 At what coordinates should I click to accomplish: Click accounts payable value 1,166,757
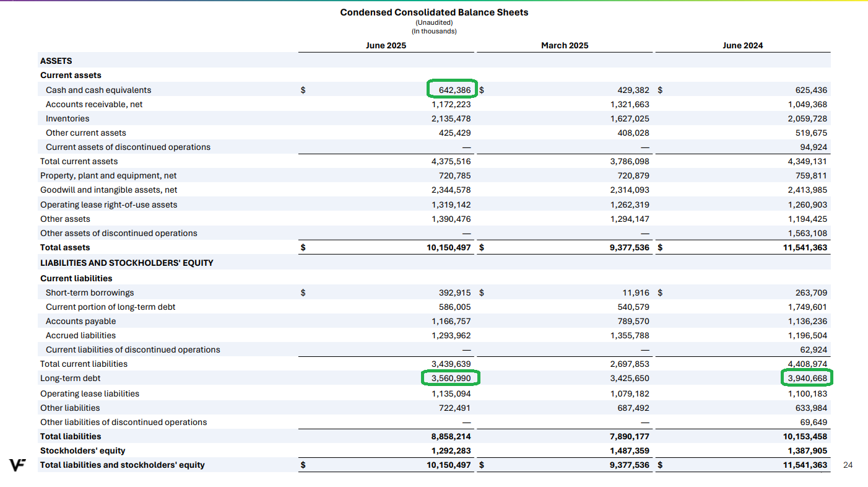tap(451, 321)
